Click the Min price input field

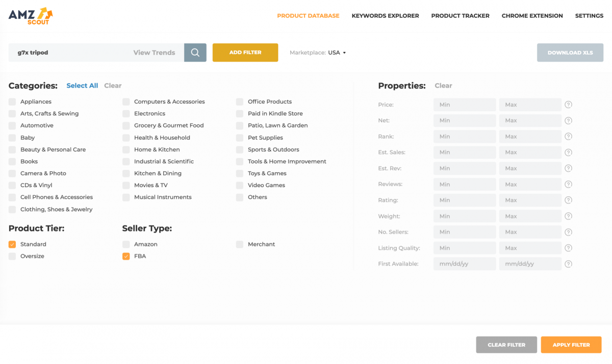464,105
